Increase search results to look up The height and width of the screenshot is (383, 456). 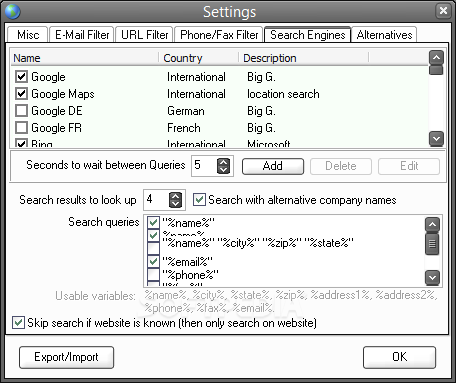pos(175,196)
